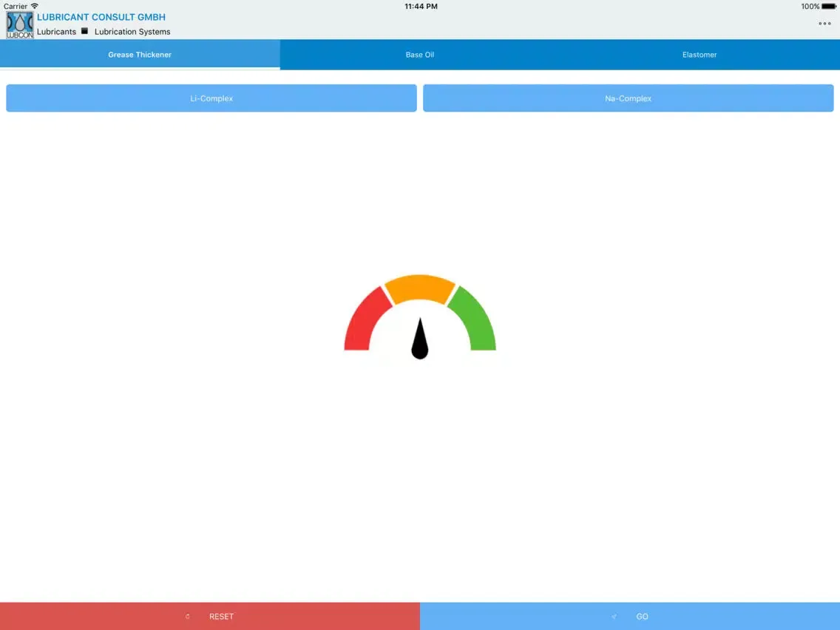The height and width of the screenshot is (630, 840).
Task: Click the Wi-Fi status icon
Action: pos(34,6)
